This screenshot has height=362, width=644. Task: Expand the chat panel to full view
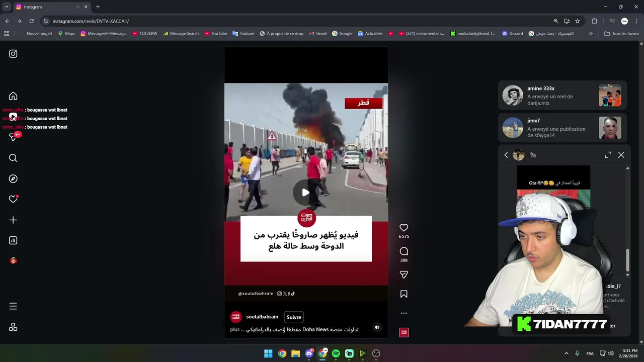click(608, 155)
